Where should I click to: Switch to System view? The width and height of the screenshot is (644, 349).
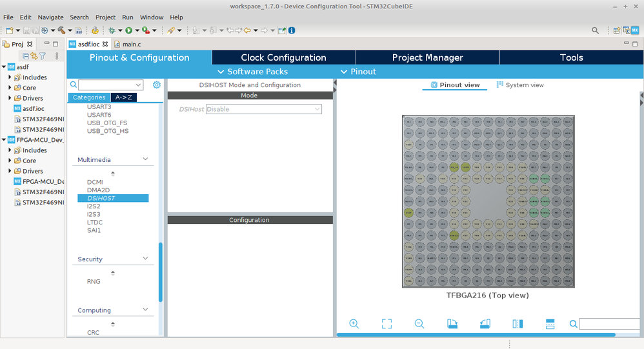pyautogui.click(x=520, y=85)
